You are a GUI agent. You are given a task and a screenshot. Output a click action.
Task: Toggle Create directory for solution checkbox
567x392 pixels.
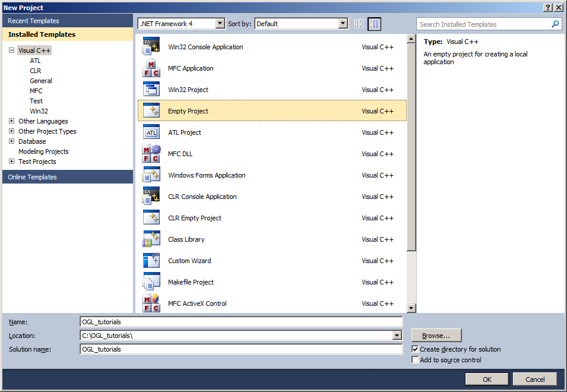(415, 349)
